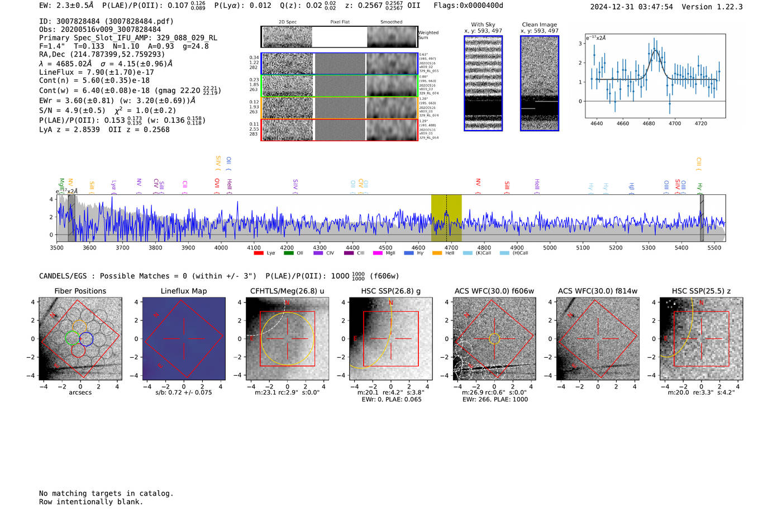This screenshot has width=782, height=532.
Task: Click the purple Lyα line label above the spectrum
Action: click(x=113, y=186)
